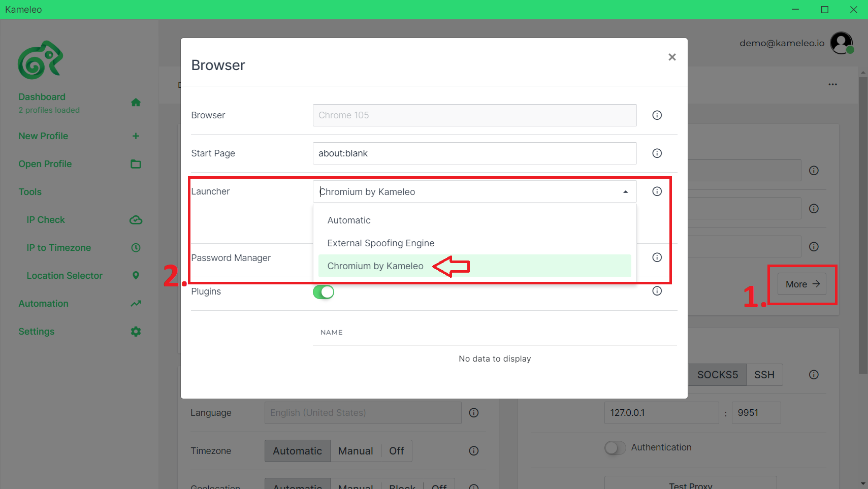Screen dimensions: 868x489
Task: Click the proxy port 9951 field
Action: [756, 413]
